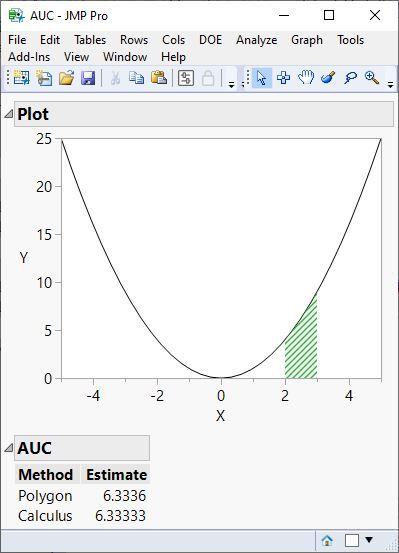
Task: Select the Polygon method cell
Action: pos(45,496)
